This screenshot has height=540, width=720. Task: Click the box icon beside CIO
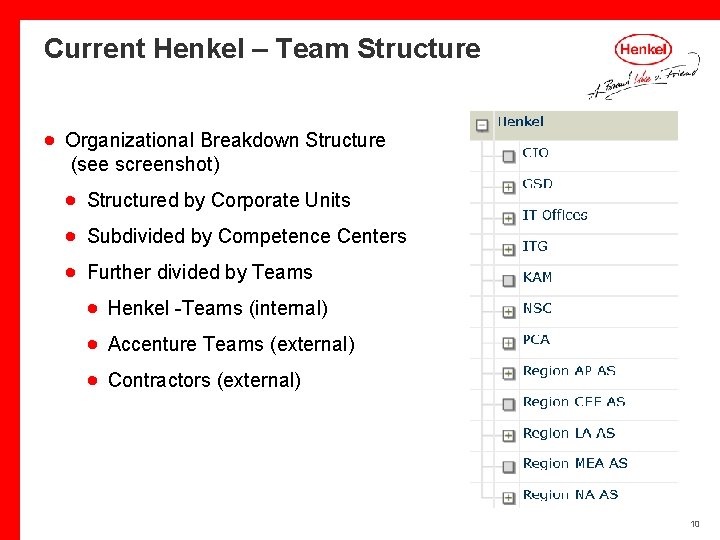(508, 157)
